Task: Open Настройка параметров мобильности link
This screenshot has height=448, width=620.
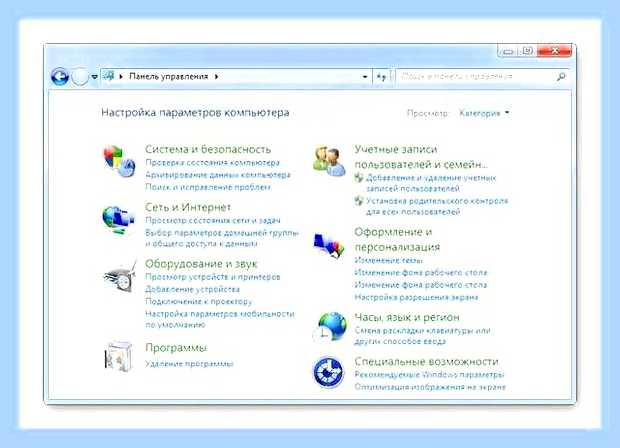Action: pyautogui.click(x=220, y=319)
